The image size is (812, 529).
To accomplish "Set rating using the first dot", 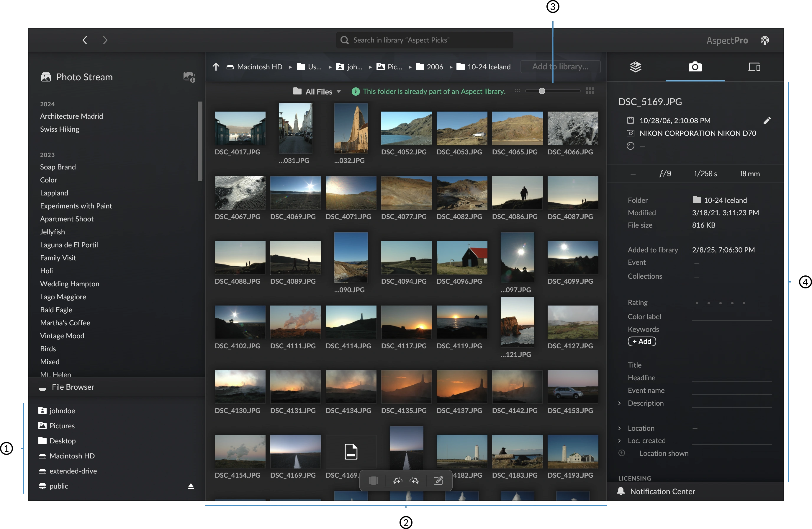I will pyautogui.click(x=697, y=303).
